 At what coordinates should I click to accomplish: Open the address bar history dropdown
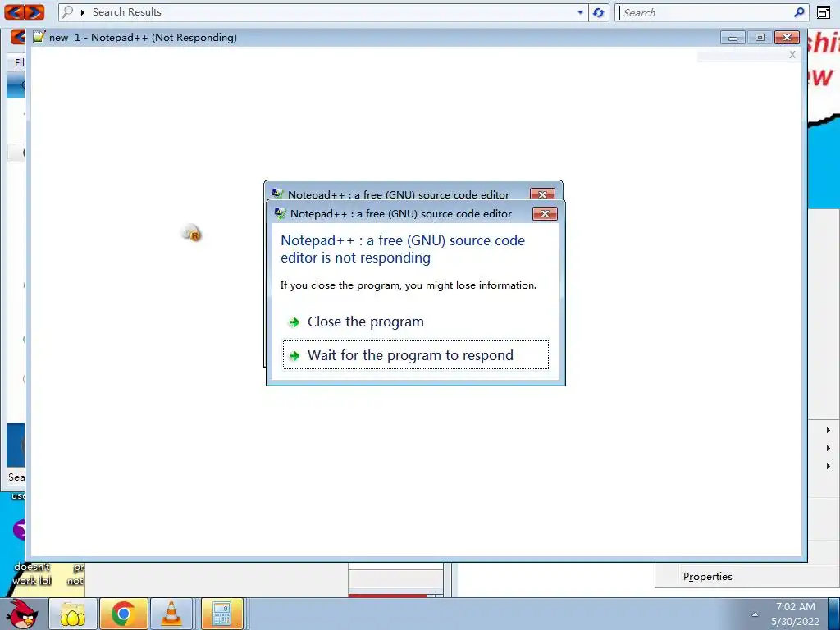580,12
